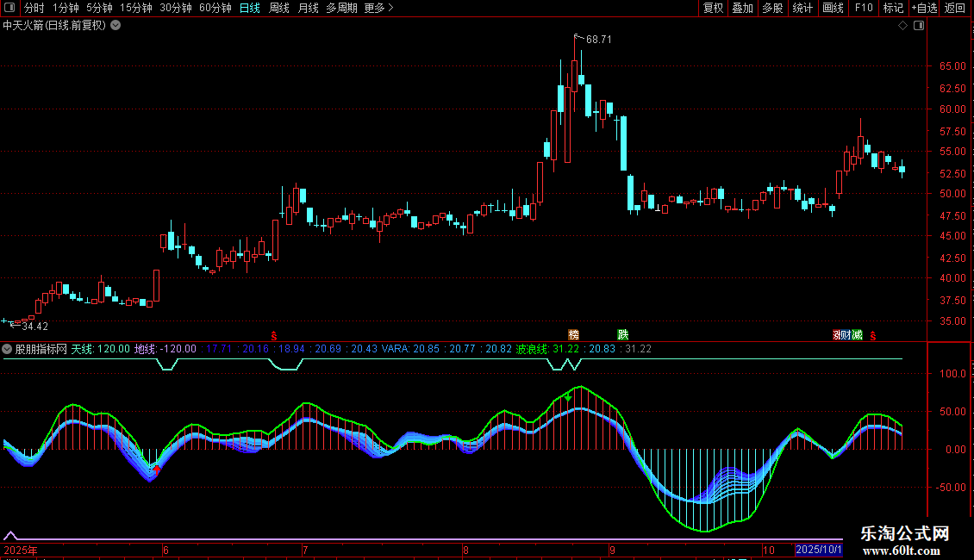Select the 30分钟 period tab

click(175, 9)
